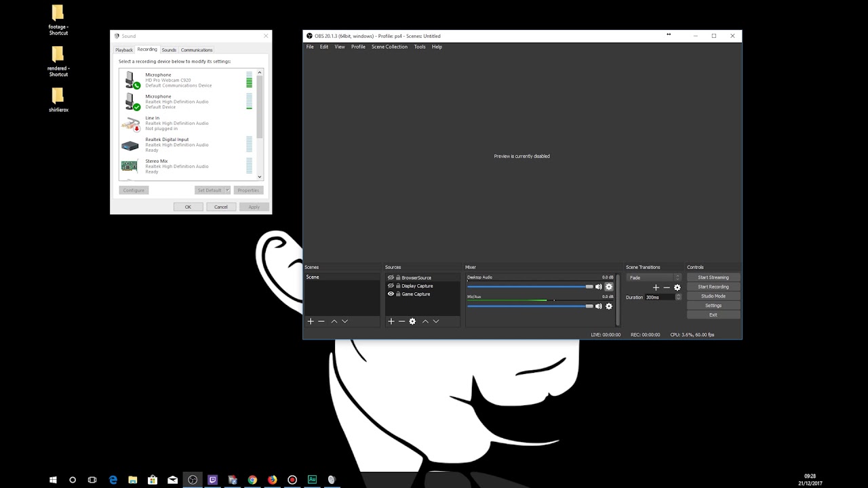868x488 pixels.
Task: Remove the selected source with the Sources minus icon
Action: pyautogui.click(x=401, y=321)
